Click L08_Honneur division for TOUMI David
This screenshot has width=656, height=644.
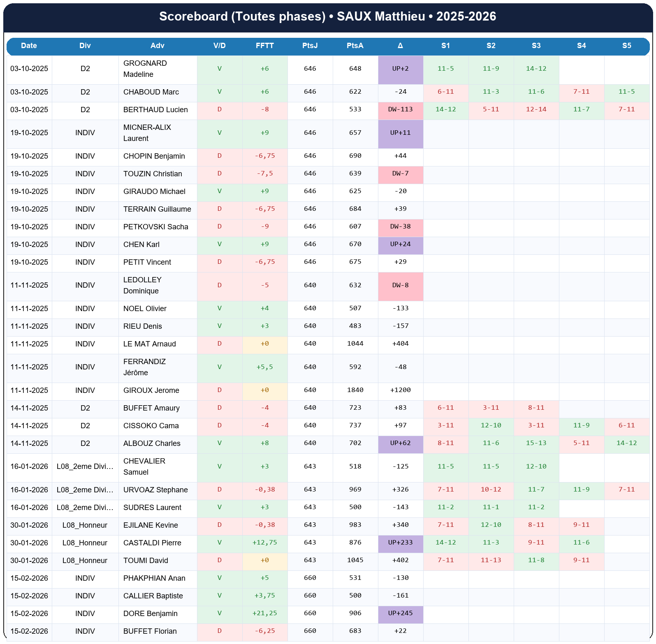pyautogui.click(x=85, y=561)
